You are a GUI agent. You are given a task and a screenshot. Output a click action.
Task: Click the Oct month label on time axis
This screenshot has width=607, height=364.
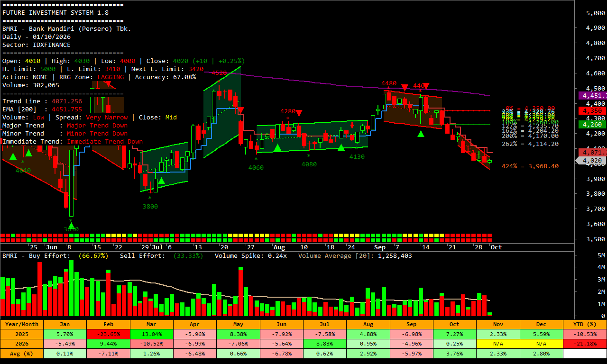tap(496, 247)
